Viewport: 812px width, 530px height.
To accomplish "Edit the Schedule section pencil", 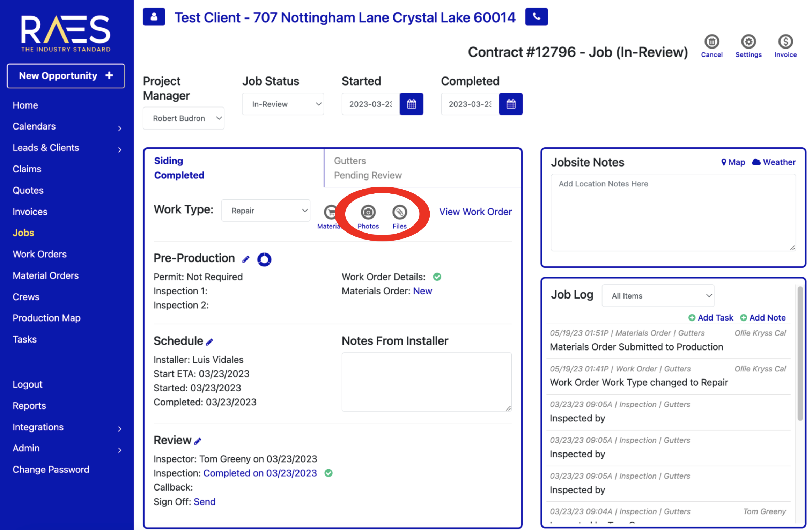I will (209, 342).
